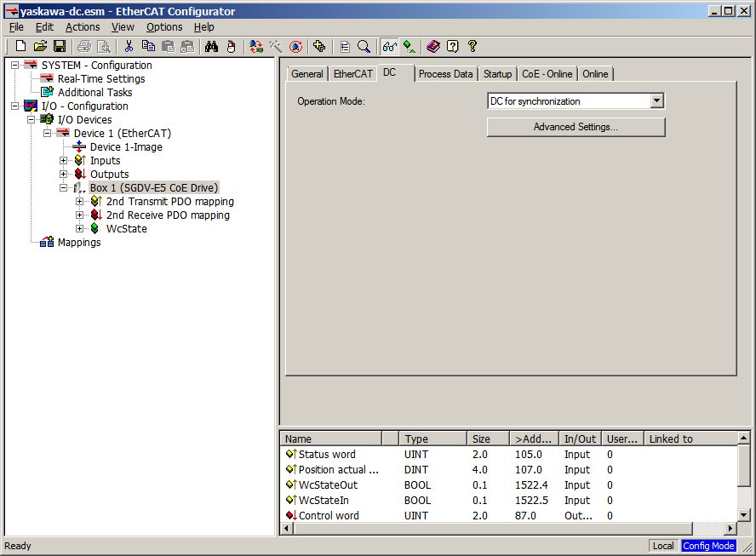The width and height of the screenshot is (756, 556).
Task: Select the Position actual row in the list
Action: [338, 470]
